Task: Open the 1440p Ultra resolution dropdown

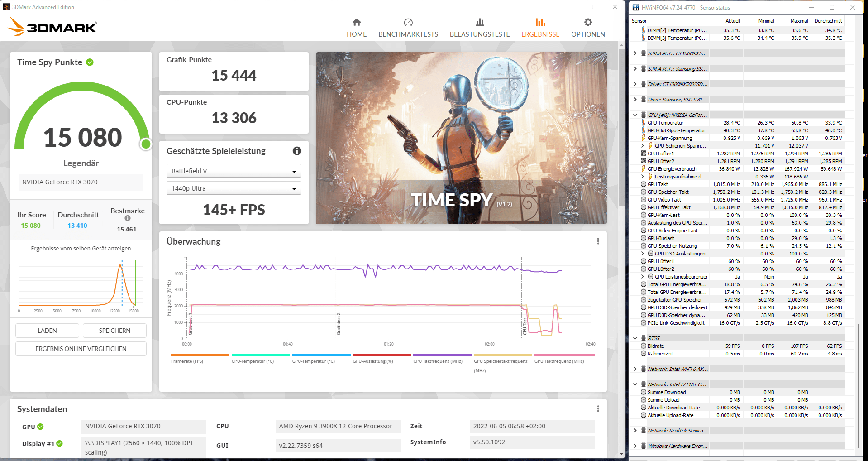Action: point(234,188)
